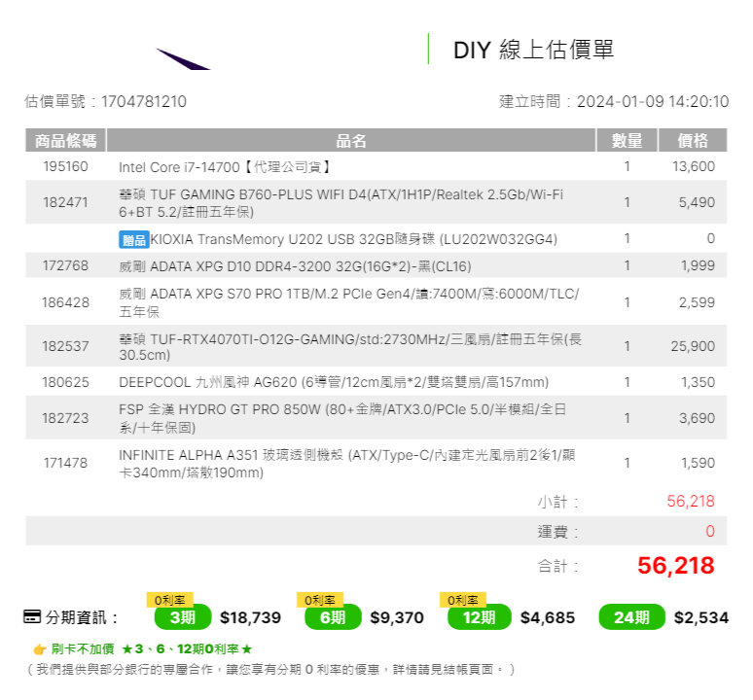This screenshot has height=700, width=753.
Task: Select the 3期 installment button
Action: coord(183,617)
